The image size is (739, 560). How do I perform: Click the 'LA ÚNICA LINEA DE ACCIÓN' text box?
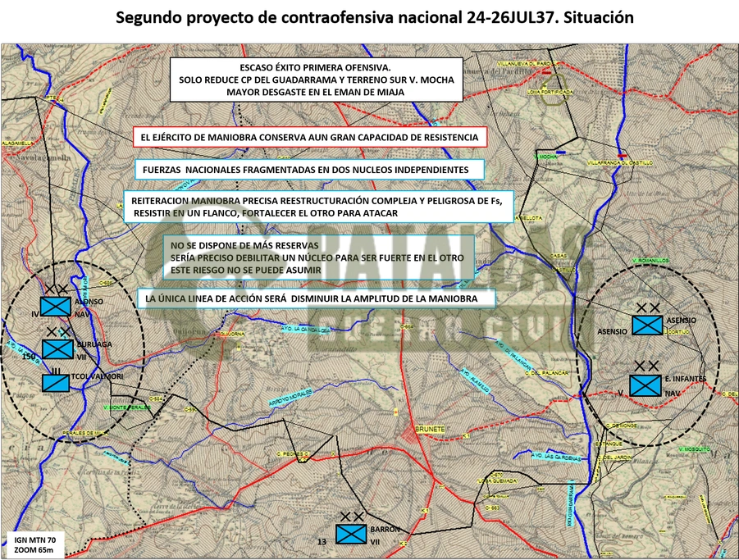[317, 298]
